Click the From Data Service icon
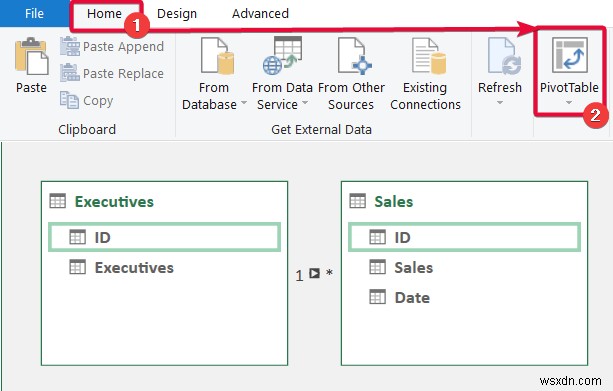Image resolution: width=613 pixels, height=391 pixels. click(x=282, y=56)
